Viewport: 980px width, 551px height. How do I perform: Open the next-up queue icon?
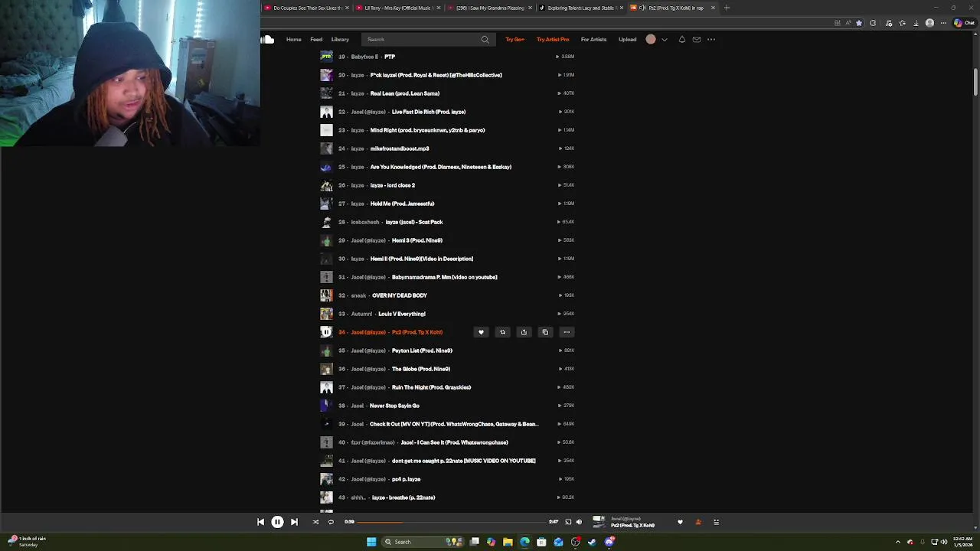(x=717, y=522)
